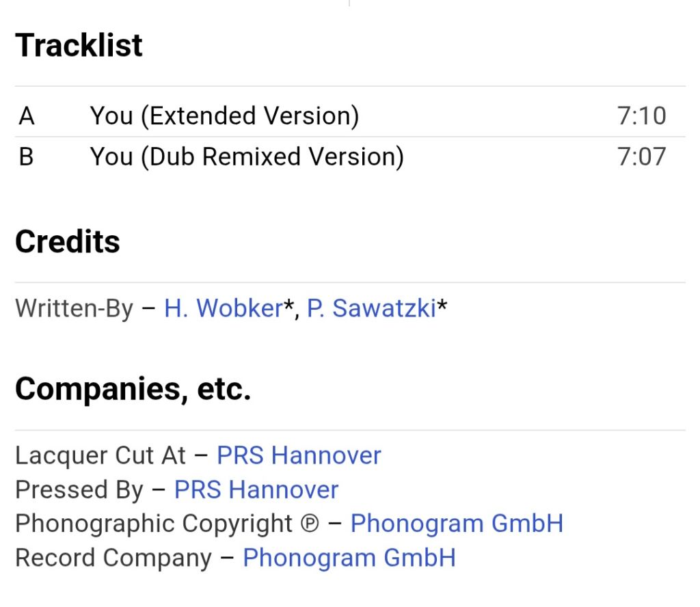Image resolution: width=700 pixels, height=607 pixels.
Task: Click the Companies, etc. heading
Action: coord(133,389)
